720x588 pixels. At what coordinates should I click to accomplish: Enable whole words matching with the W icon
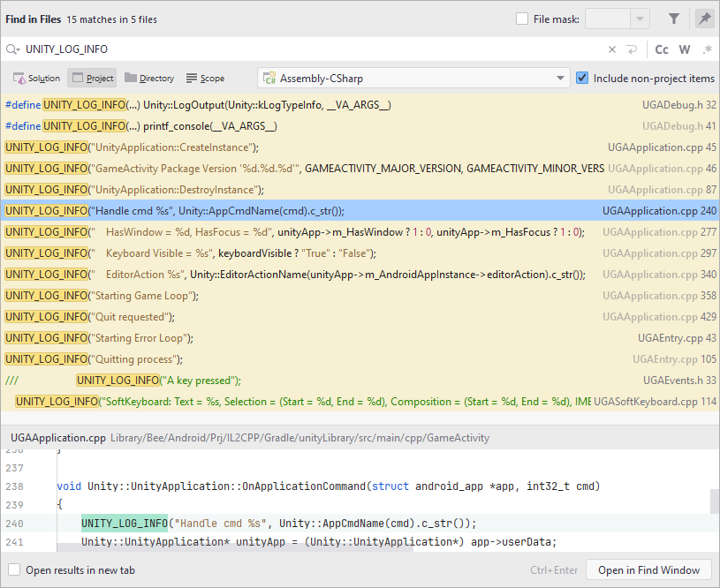point(684,49)
